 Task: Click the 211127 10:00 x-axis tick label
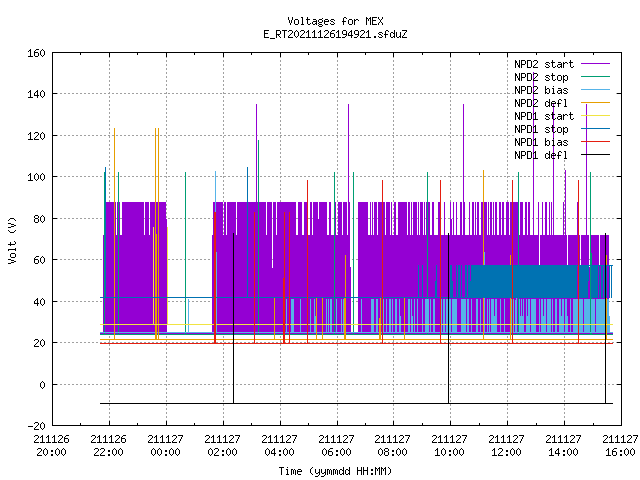(x=449, y=446)
